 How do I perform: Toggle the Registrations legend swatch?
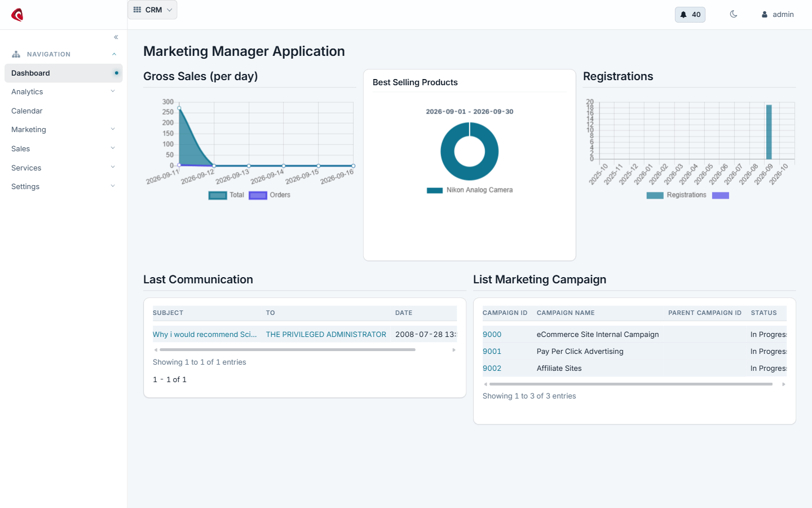(x=655, y=195)
